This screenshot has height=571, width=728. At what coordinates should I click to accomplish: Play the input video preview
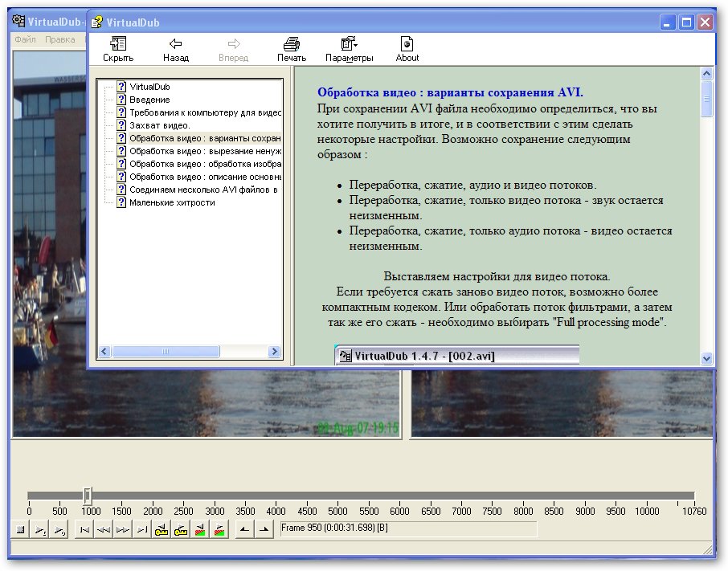point(40,530)
